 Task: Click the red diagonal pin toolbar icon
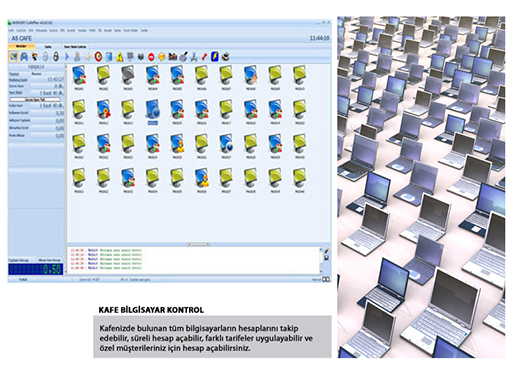pyautogui.click(x=204, y=57)
